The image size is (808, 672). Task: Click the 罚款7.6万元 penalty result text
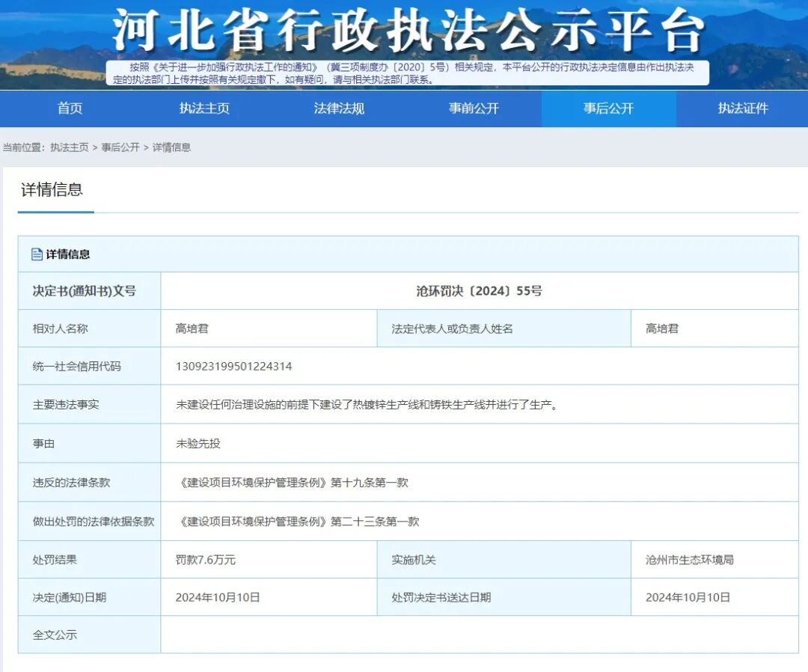(x=206, y=560)
